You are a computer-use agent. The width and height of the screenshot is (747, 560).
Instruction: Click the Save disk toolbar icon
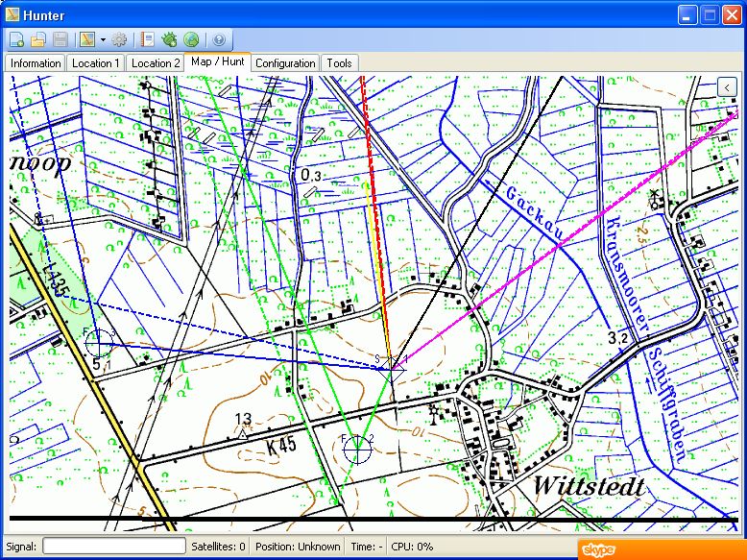(x=60, y=40)
